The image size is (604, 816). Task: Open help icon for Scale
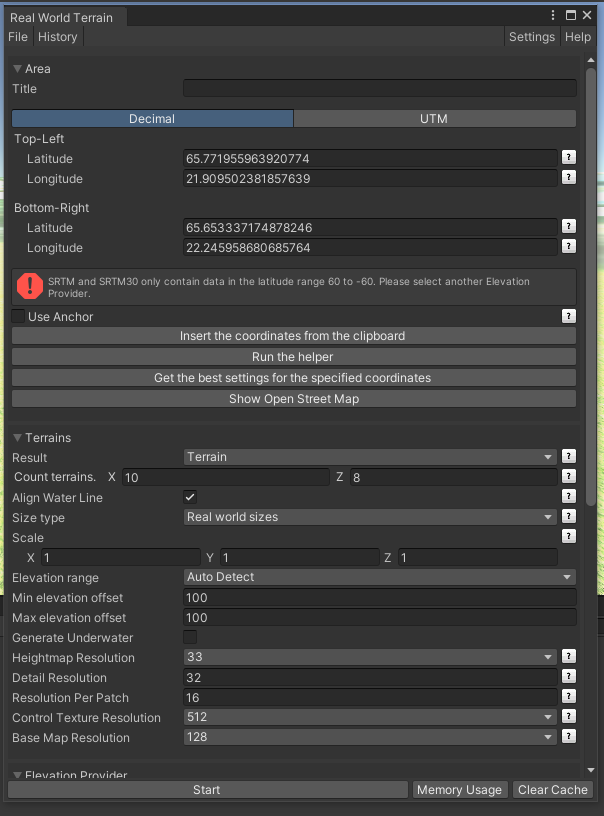(569, 537)
